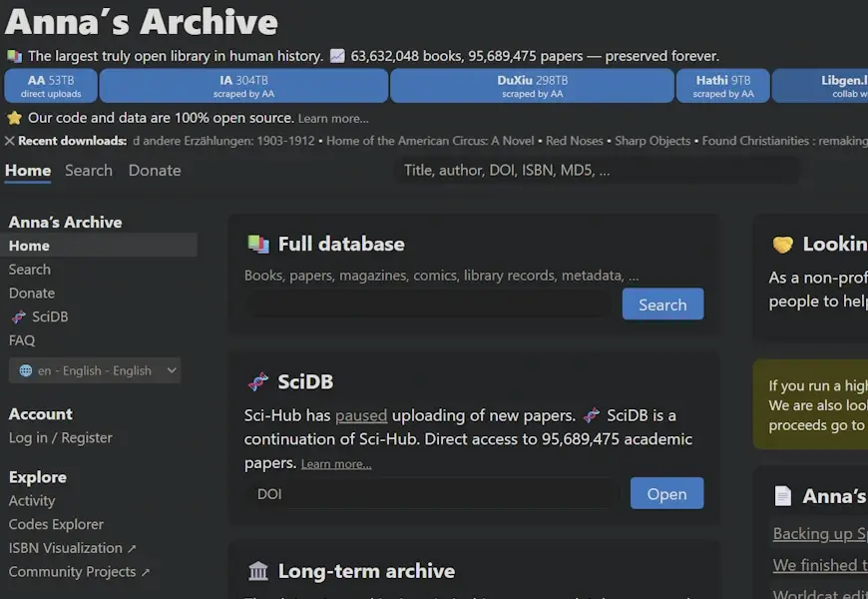Open Codes Explorer in the sidebar

[56, 524]
